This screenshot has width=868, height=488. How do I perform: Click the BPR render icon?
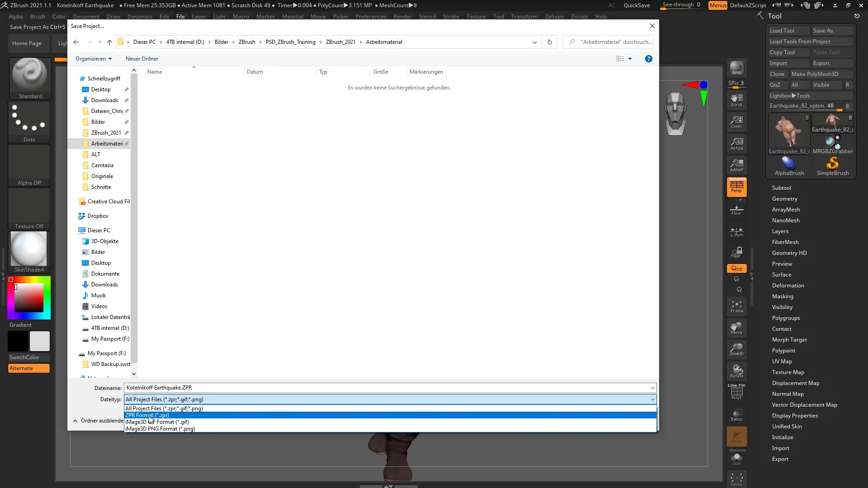[736, 68]
